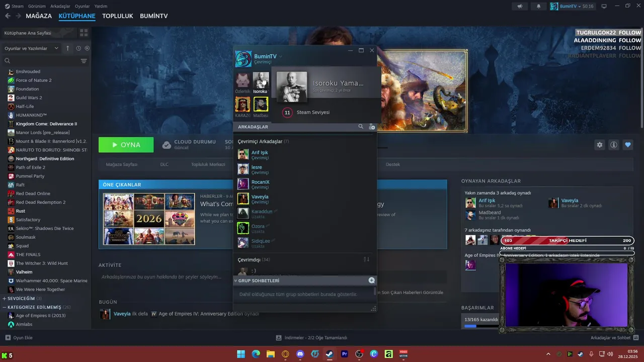Open the Oyunlar ve Yazılımlar dropdown
This screenshot has height=362, width=644.
click(x=33, y=48)
